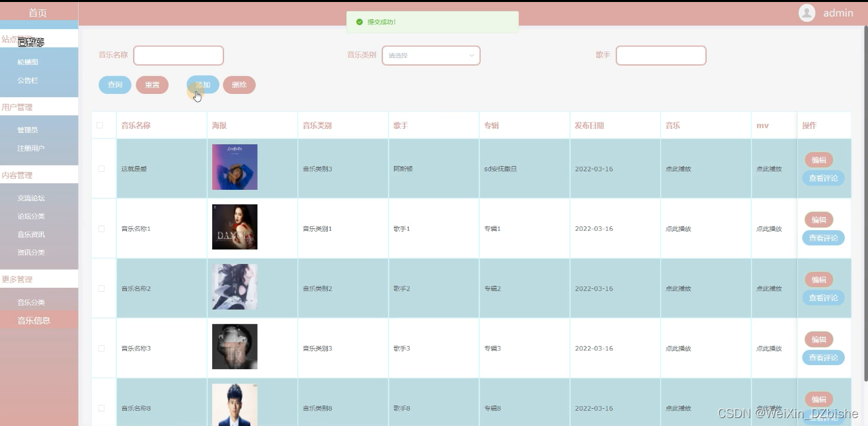
Task: Focus the 歌手 search field
Action: click(661, 56)
